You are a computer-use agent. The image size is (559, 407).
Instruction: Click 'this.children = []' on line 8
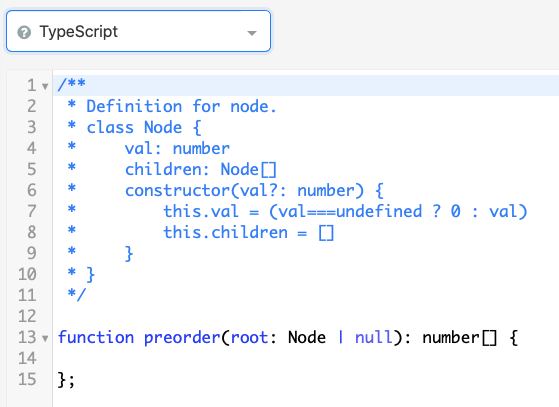pyautogui.click(x=248, y=233)
